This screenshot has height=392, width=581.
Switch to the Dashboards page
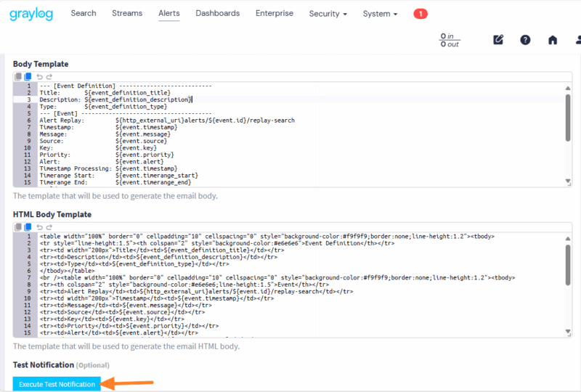[x=217, y=13]
